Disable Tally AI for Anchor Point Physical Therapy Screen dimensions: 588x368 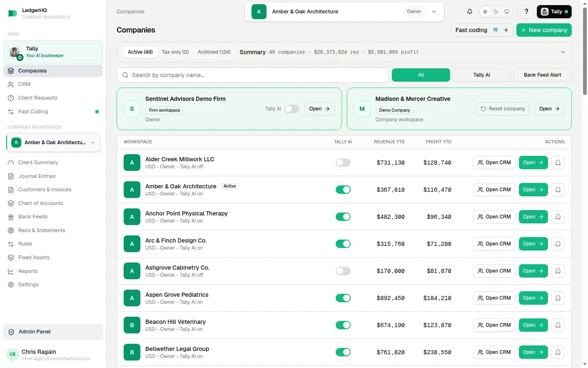coord(343,217)
